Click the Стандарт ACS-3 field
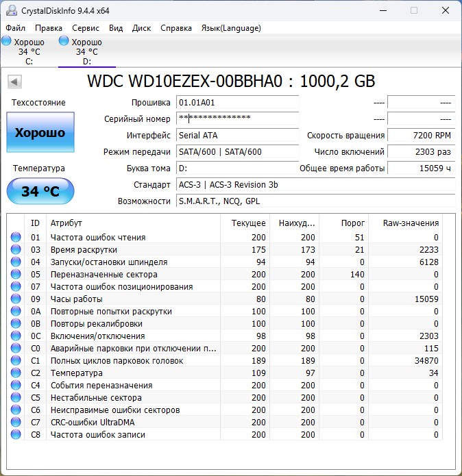This screenshot has width=462, height=476. pos(315,184)
